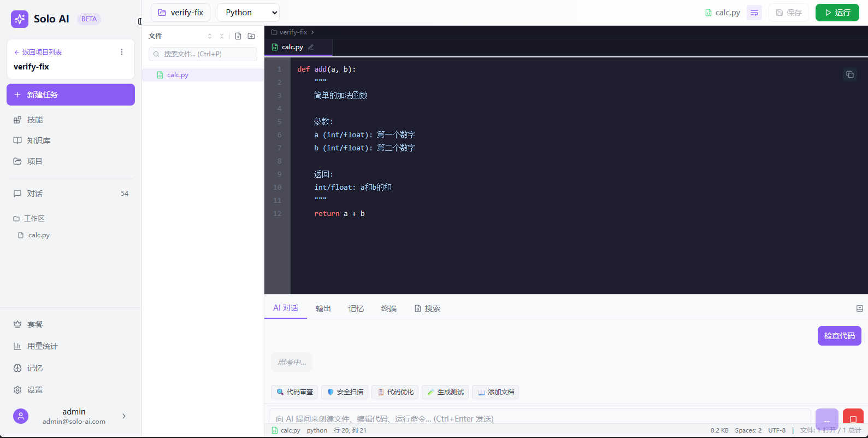Click the new file icon in file panel
868x438 pixels.
click(238, 36)
